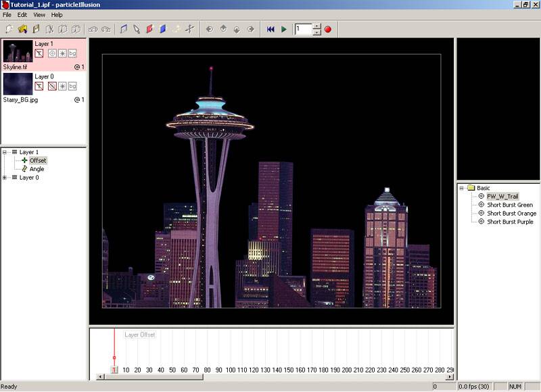Toggle the bg option on Layer 1

point(72,53)
